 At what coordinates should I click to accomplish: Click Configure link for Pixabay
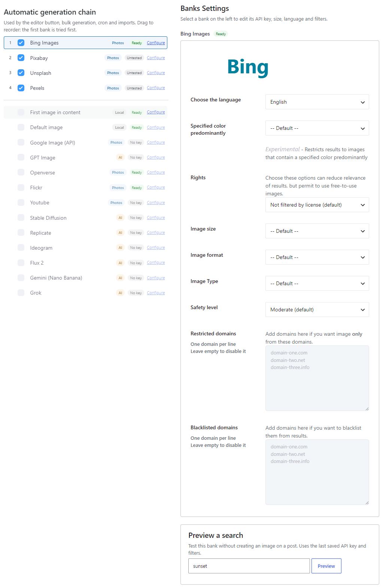point(156,58)
